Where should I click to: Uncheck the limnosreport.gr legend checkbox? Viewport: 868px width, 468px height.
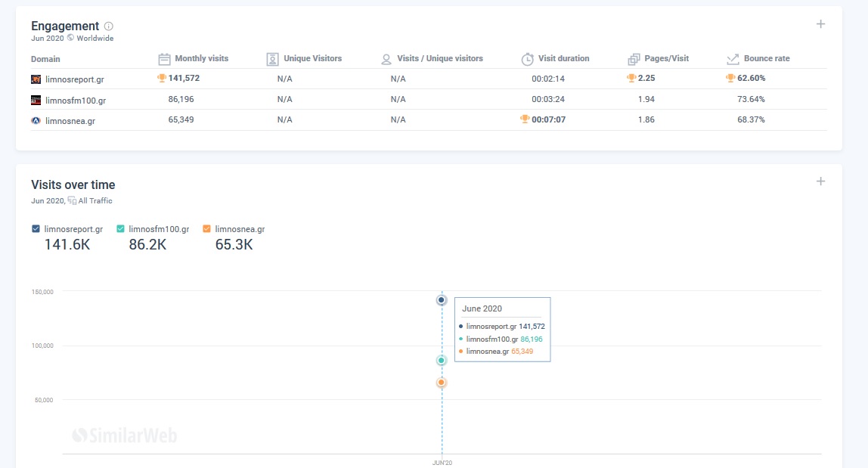36,229
